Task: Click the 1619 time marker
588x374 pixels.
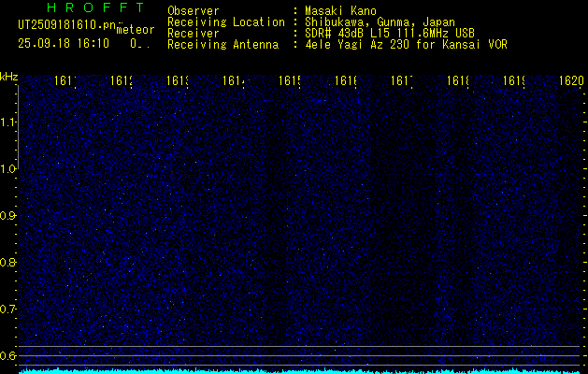Action: (514, 80)
